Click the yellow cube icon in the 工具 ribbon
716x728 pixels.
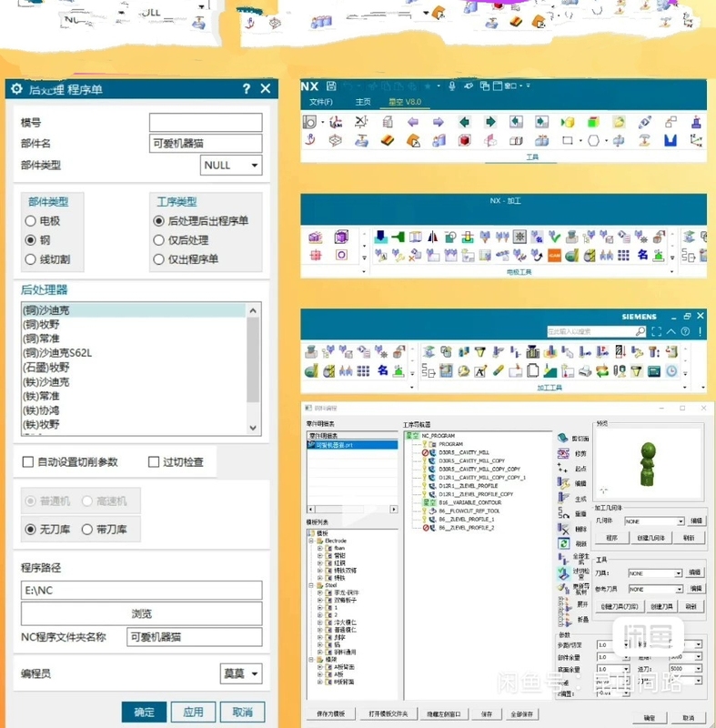(x=568, y=122)
